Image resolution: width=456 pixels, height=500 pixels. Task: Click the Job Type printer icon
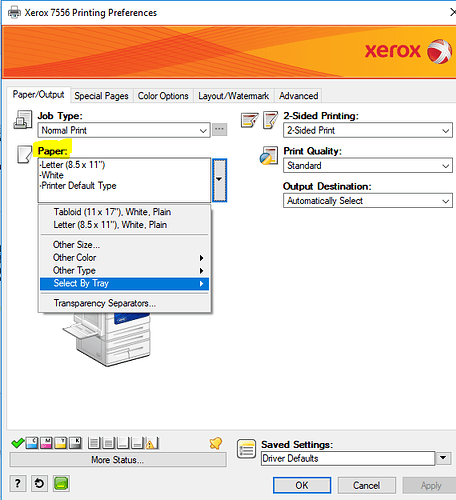coord(23,119)
